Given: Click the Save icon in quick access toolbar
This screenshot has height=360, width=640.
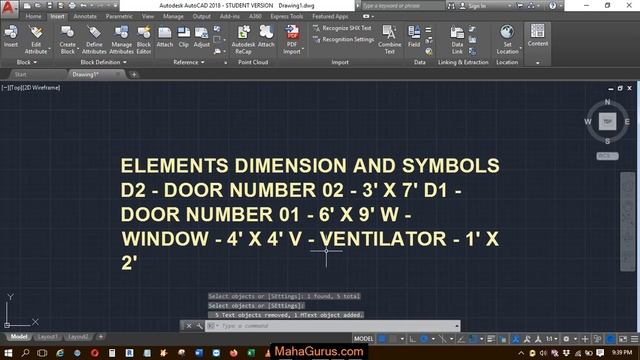Looking at the screenshot, I should tap(49, 6).
